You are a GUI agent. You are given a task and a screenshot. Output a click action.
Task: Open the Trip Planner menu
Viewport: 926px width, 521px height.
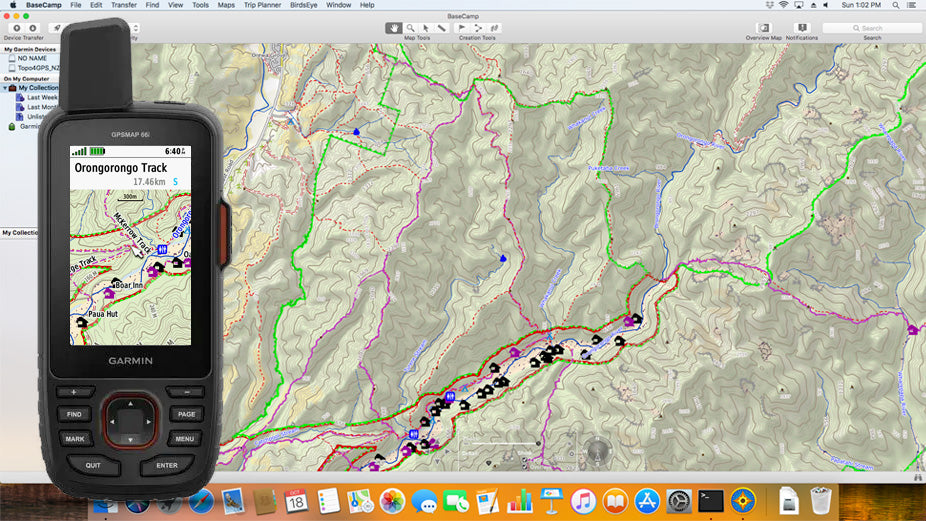click(x=262, y=5)
